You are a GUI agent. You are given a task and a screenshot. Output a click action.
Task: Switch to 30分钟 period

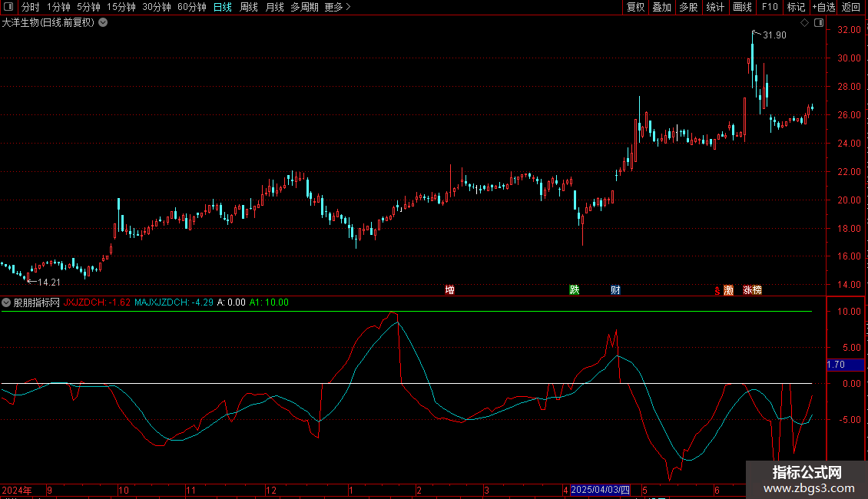(157, 7)
